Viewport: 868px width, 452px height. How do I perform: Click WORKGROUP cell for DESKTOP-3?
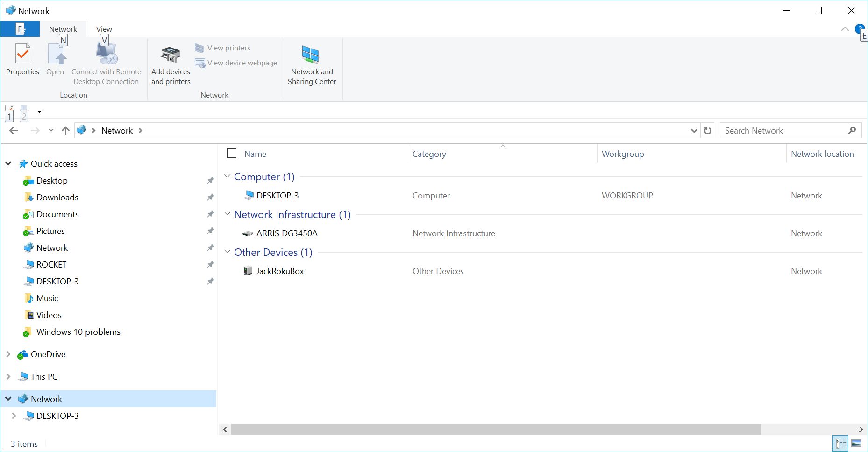[x=627, y=196]
